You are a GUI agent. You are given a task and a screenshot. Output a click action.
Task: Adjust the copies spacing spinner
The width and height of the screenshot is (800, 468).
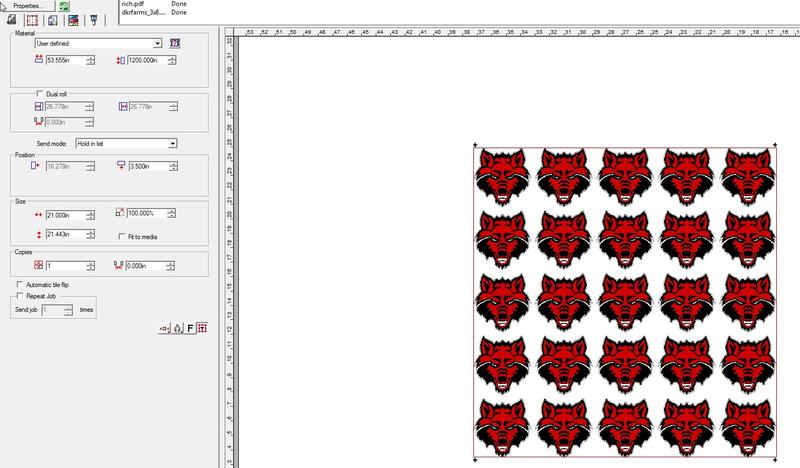click(x=170, y=266)
